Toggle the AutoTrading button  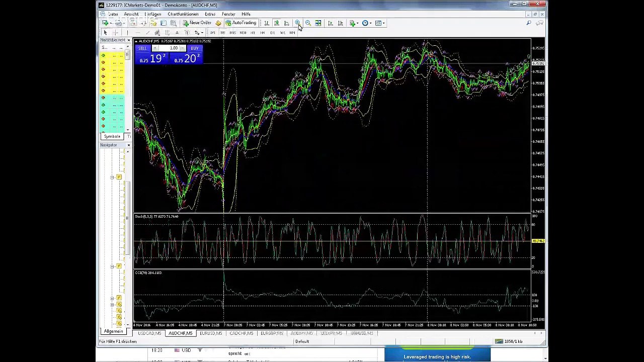[241, 23]
